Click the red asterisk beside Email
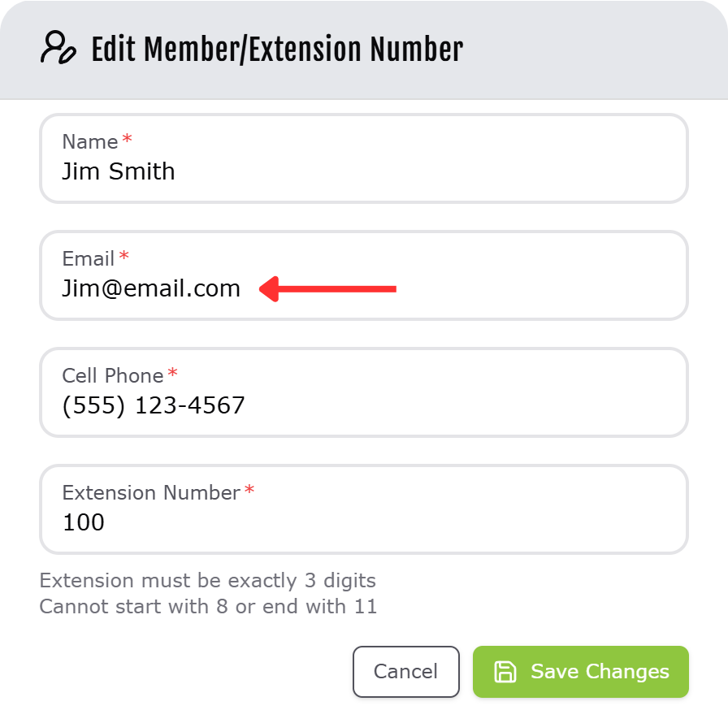The height and width of the screenshot is (710, 728). (123, 258)
